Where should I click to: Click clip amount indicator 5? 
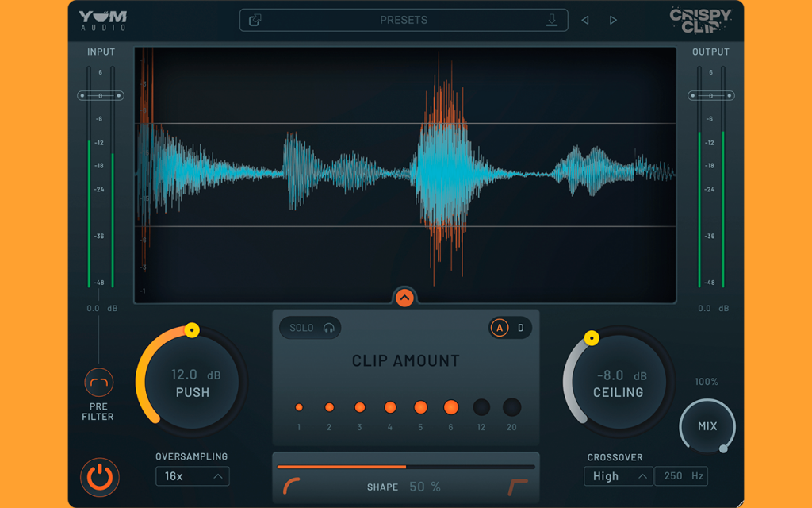point(420,407)
